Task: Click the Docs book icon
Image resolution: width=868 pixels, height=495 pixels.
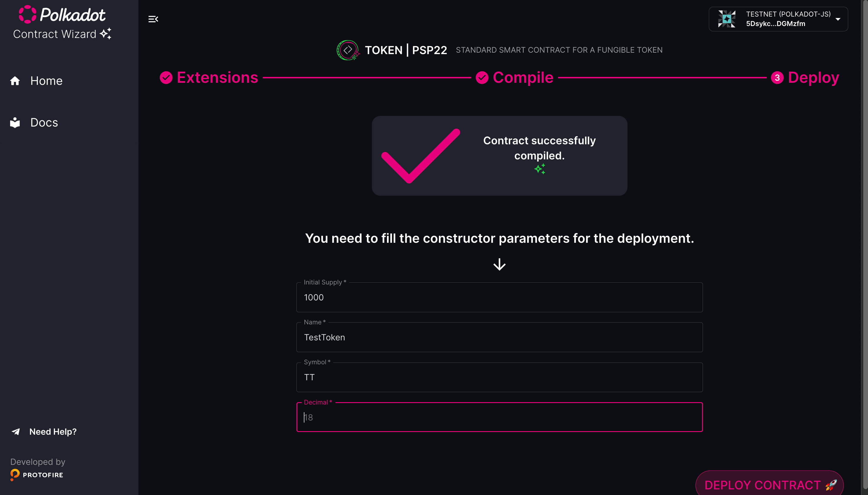Action: pos(15,123)
